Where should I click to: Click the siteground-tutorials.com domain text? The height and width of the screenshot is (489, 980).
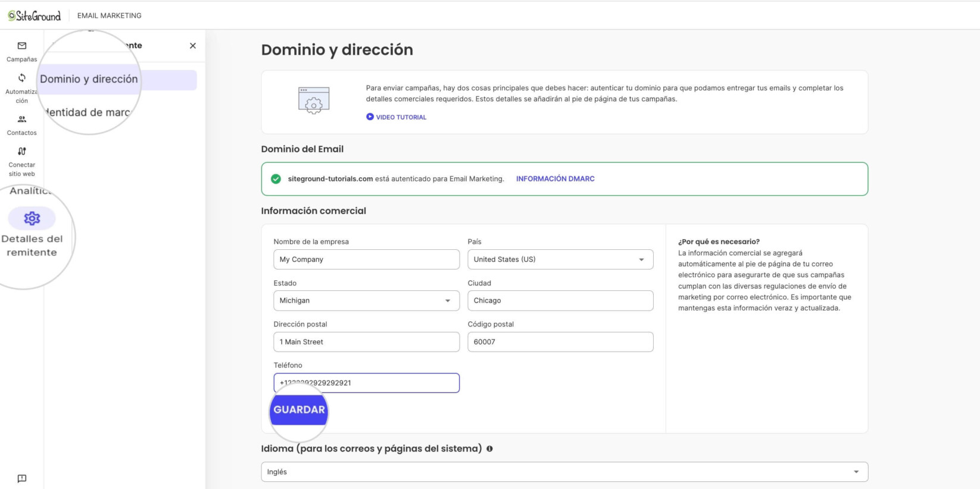pyautogui.click(x=330, y=178)
